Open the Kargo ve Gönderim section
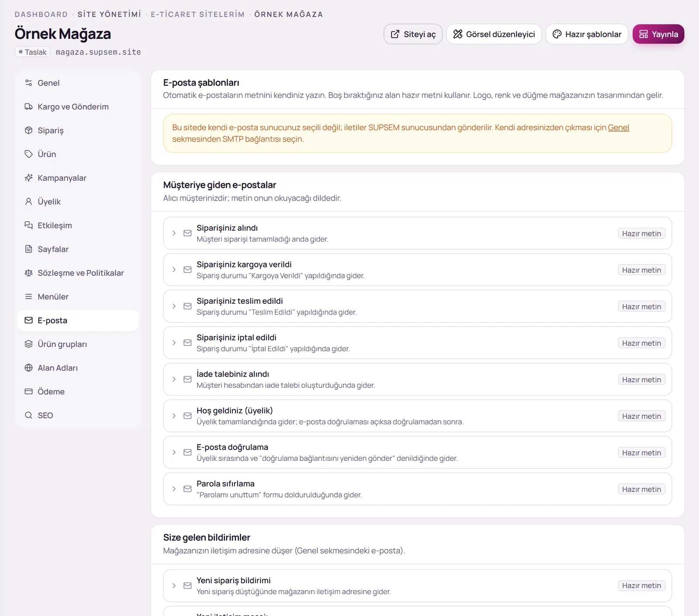Image resolution: width=699 pixels, height=616 pixels. 78,107
